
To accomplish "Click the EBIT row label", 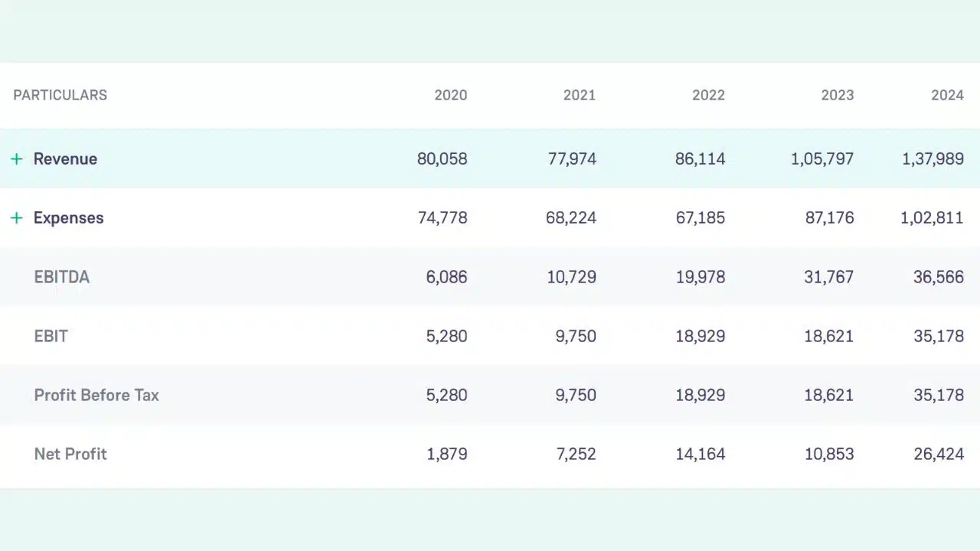I will pyautogui.click(x=51, y=336).
